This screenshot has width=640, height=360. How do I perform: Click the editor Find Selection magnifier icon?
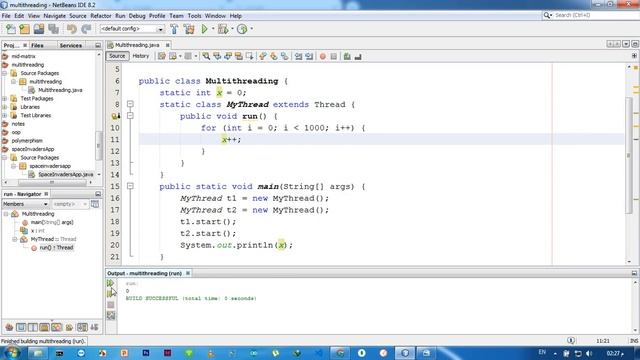click(206, 56)
